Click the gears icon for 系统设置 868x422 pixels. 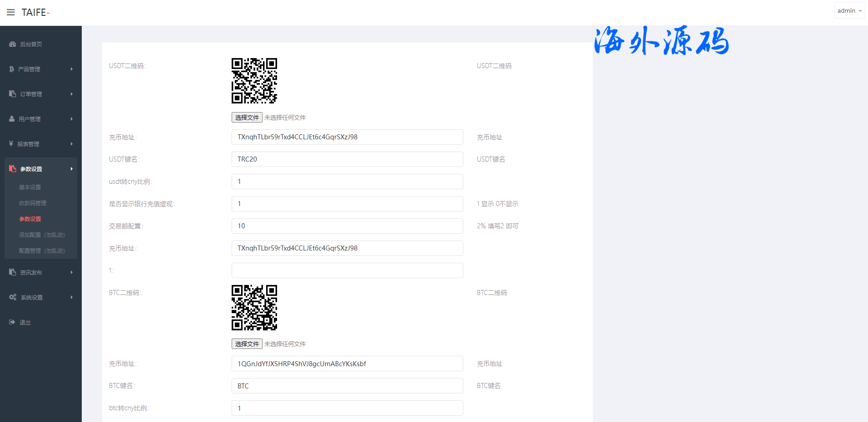click(13, 297)
